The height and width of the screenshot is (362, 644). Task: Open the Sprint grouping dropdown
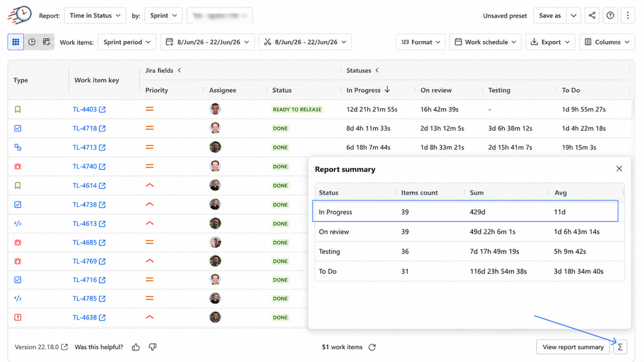164,15
